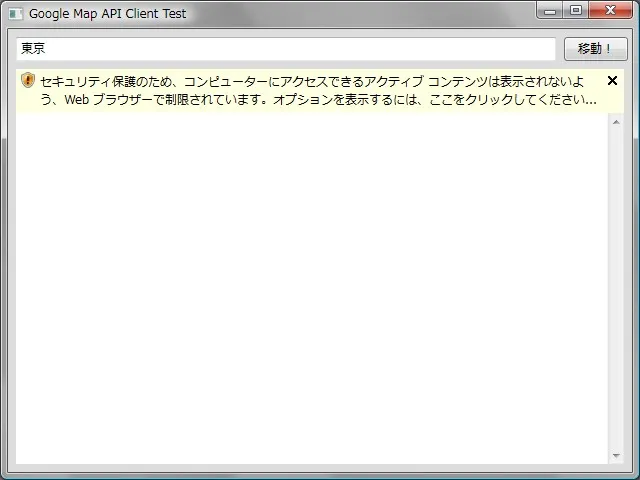Screen dimensions: 640x480
Task: Click the 東京 text in search box
Action: click(x=33, y=49)
